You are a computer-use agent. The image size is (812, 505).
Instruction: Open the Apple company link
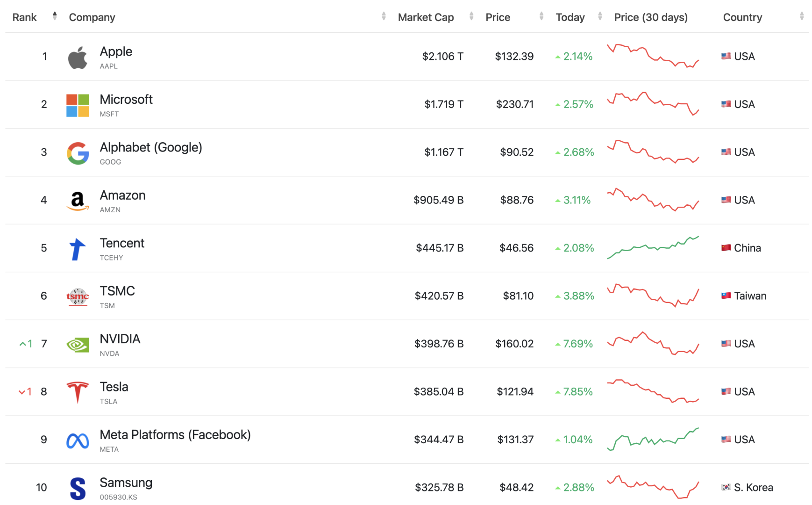116,51
